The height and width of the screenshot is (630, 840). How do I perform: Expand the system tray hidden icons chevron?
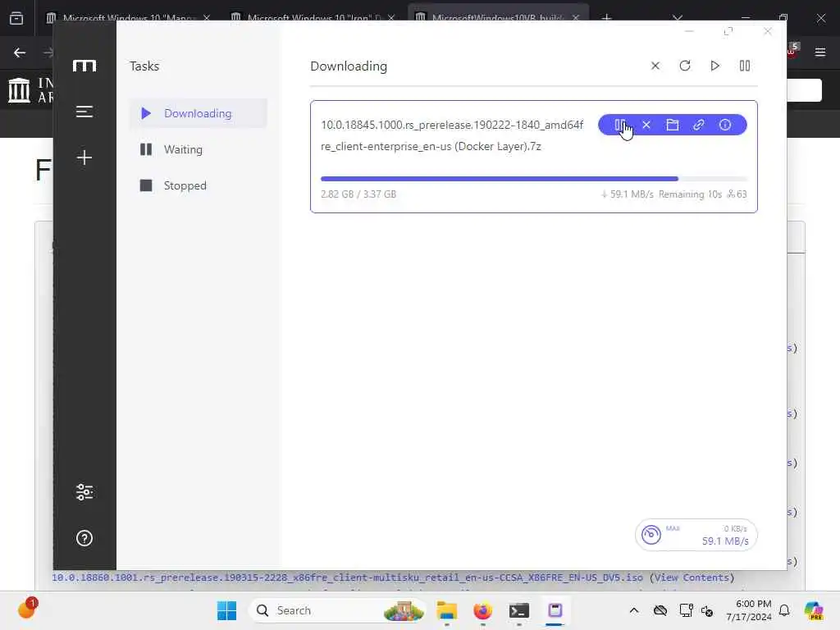[x=634, y=610]
